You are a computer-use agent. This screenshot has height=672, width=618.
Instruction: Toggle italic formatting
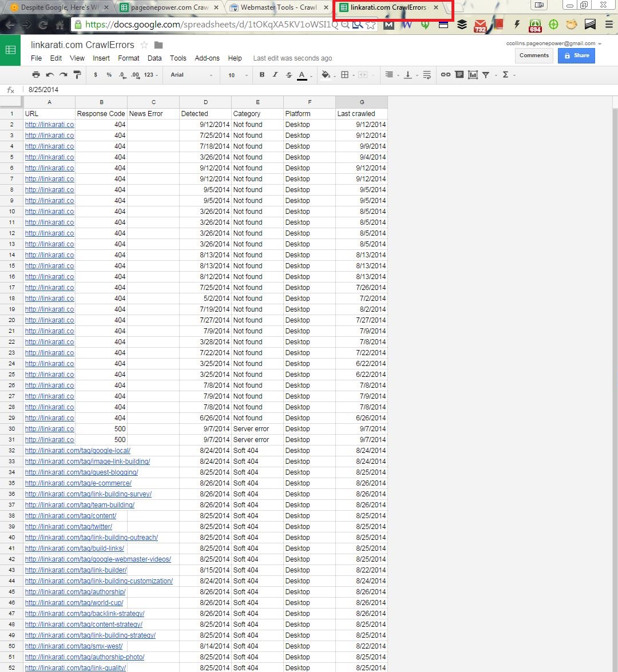tap(275, 74)
